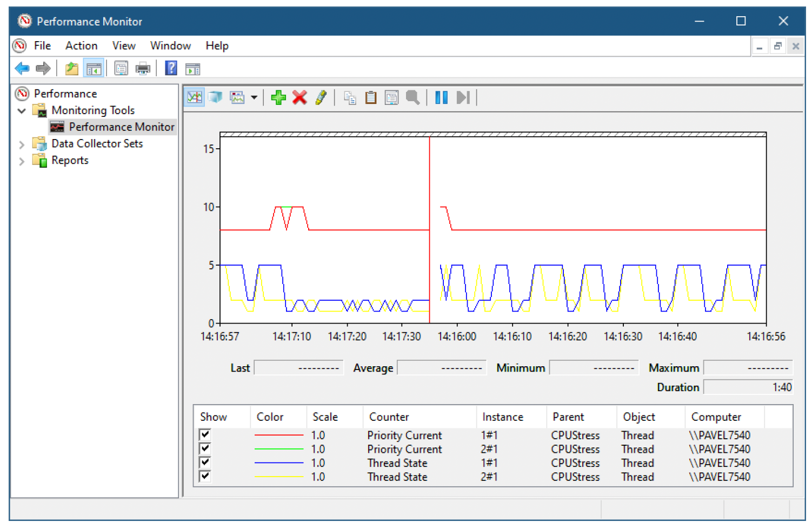Toggle the Highlight pencil icon
The image size is (812, 528).
tap(321, 97)
